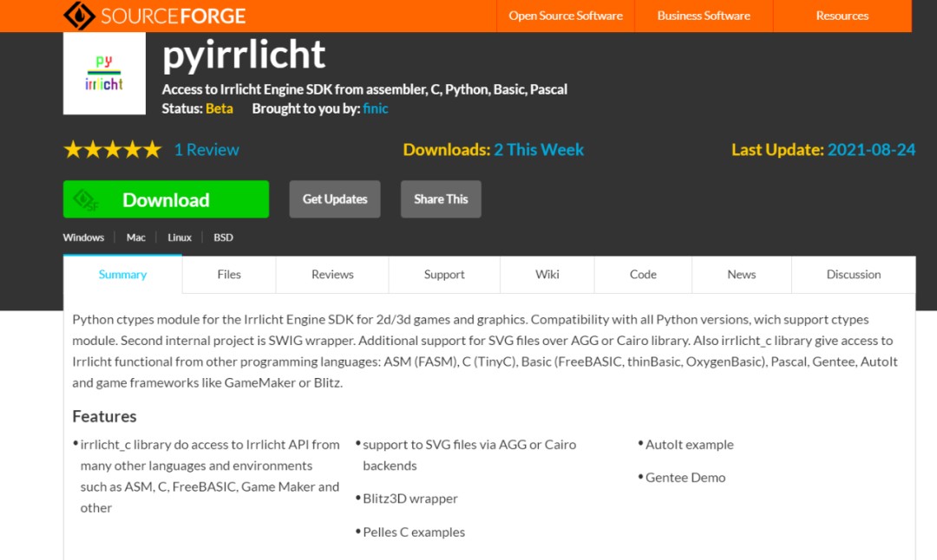Viewport: 937px width, 560px height.
Task: Click the 'AutoIt example' feature item
Action: pyautogui.click(x=689, y=445)
